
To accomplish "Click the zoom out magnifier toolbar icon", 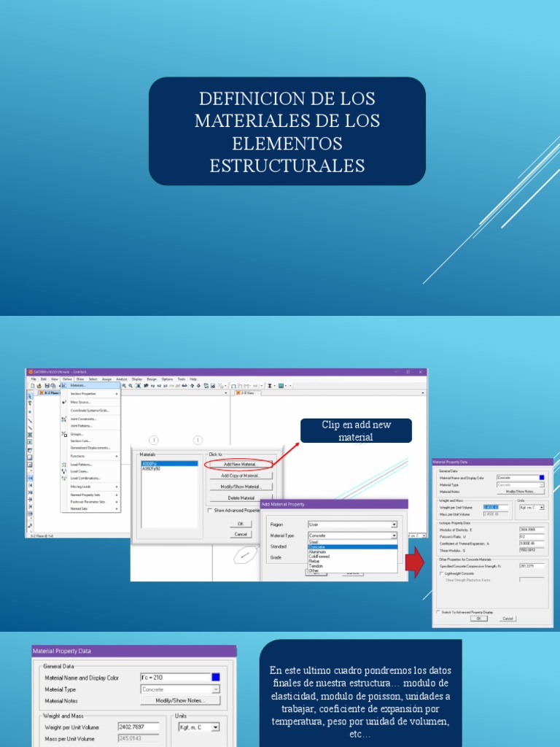I will (x=131, y=386).
